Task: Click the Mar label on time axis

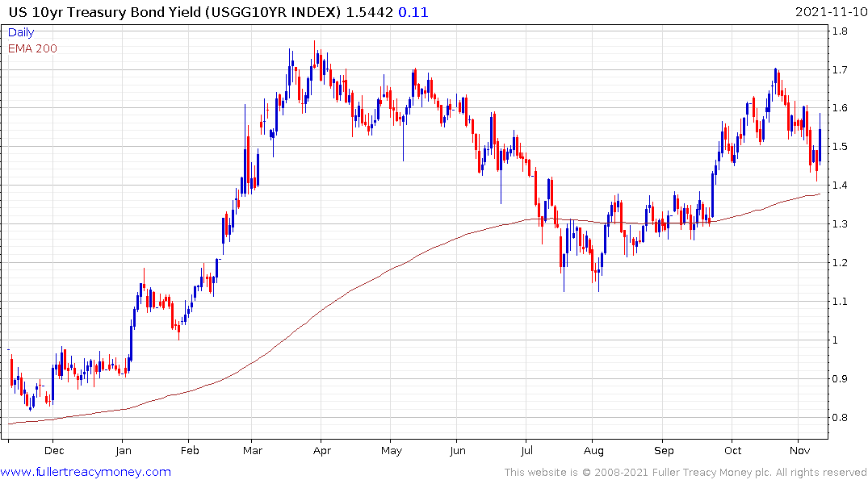Action: coord(253,450)
